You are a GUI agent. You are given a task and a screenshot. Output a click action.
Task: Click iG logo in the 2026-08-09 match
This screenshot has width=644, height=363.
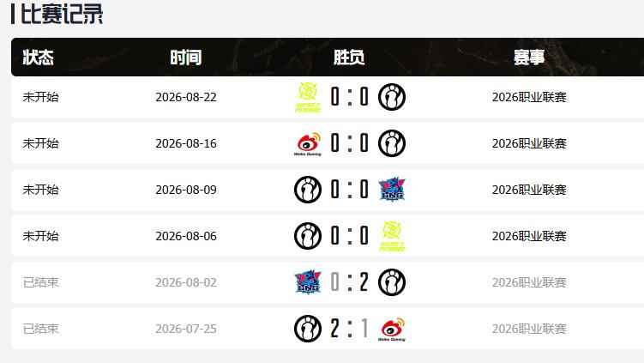coord(308,190)
